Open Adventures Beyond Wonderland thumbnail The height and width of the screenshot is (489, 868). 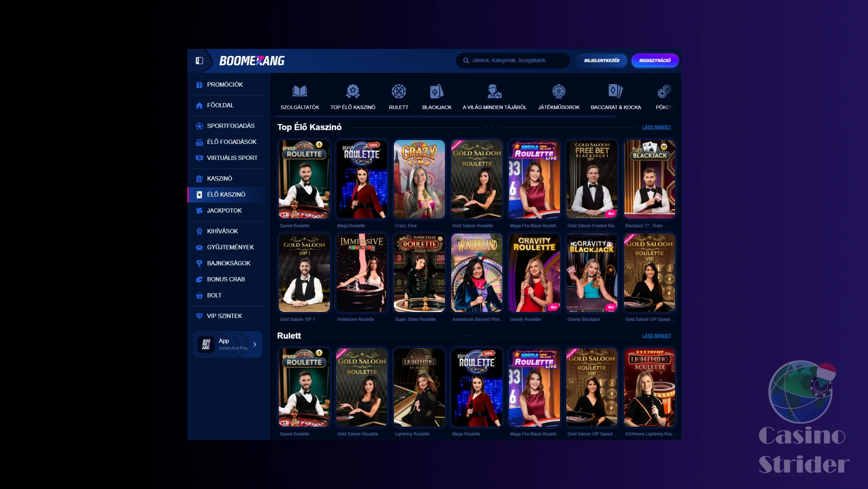(476, 273)
